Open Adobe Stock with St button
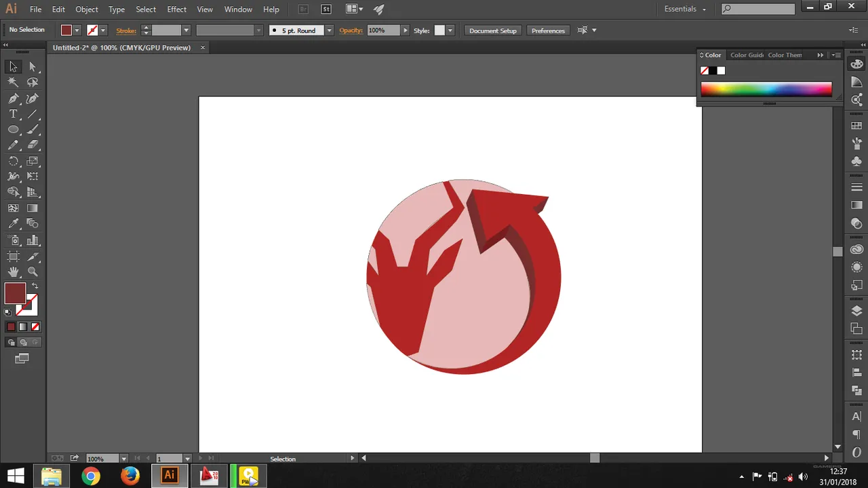This screenshot has height=488, width=868. coord(326,10)
